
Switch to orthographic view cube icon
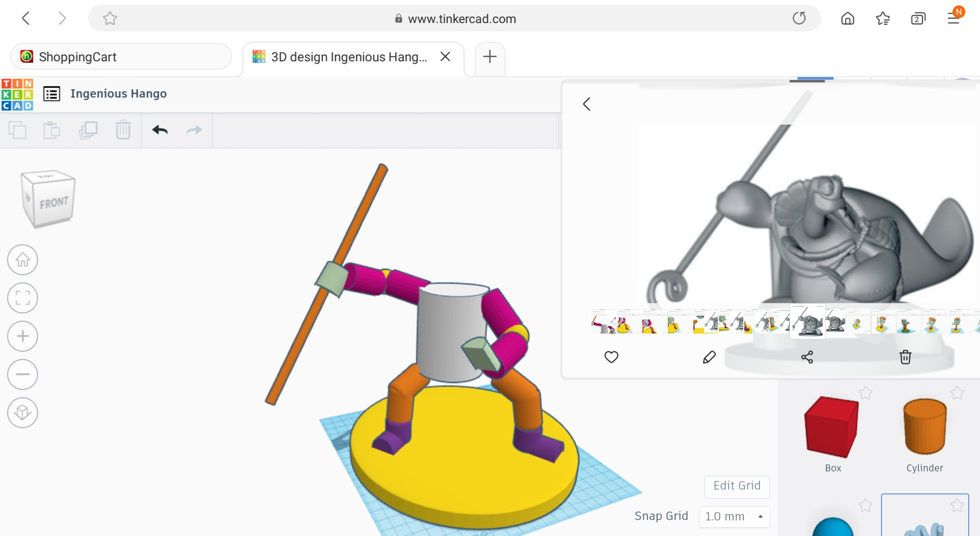(23, 412)
